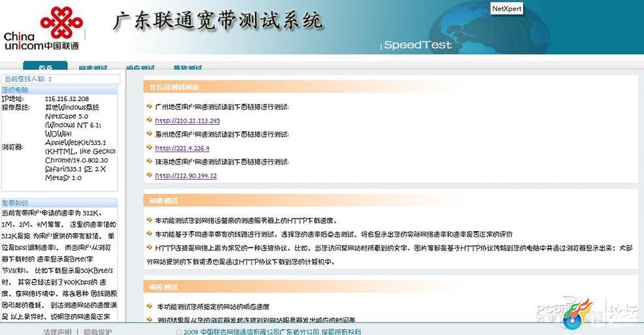Click the 您的电脑 panel header

pyautogui.click(x=59, y=90)
